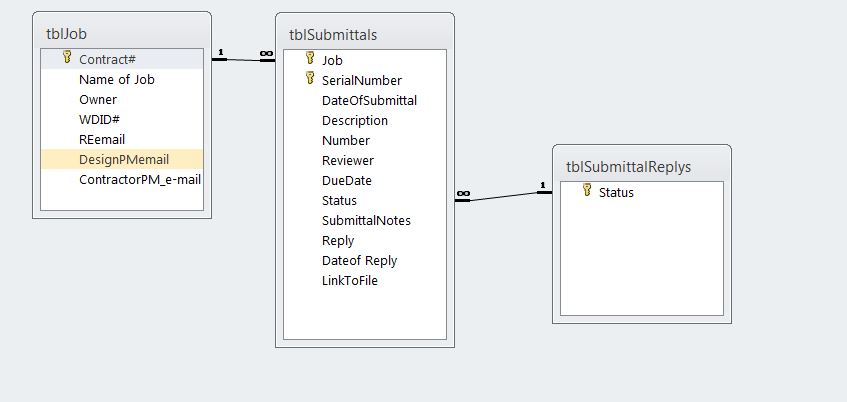Click the Name of Job field
The width and height of the screenshot is (847, 402).
[x=117, y=79]
